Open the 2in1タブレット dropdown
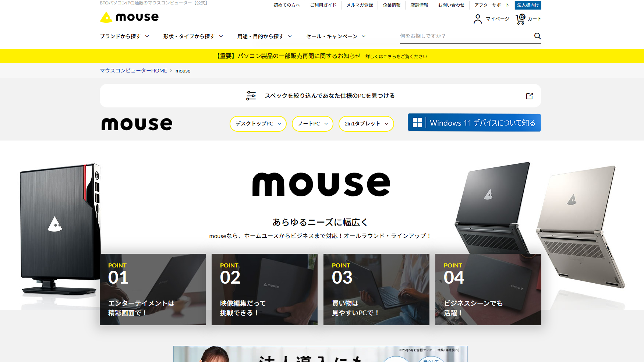 [366, 124]
